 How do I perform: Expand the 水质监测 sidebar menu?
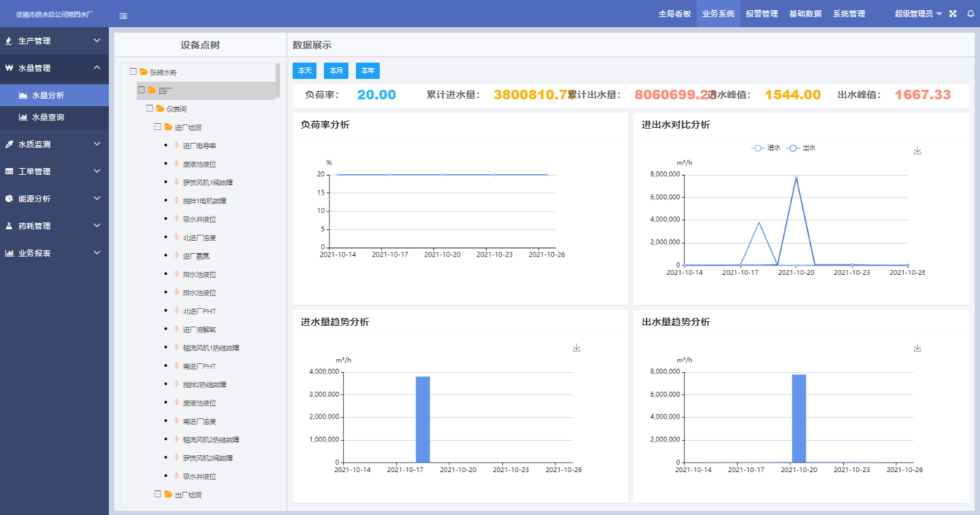(54, 144)
